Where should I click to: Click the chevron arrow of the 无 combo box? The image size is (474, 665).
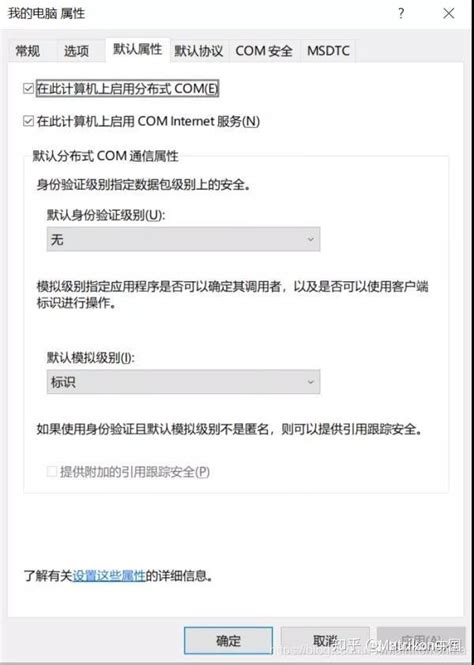pyautogui.click(x=310, y=240)
